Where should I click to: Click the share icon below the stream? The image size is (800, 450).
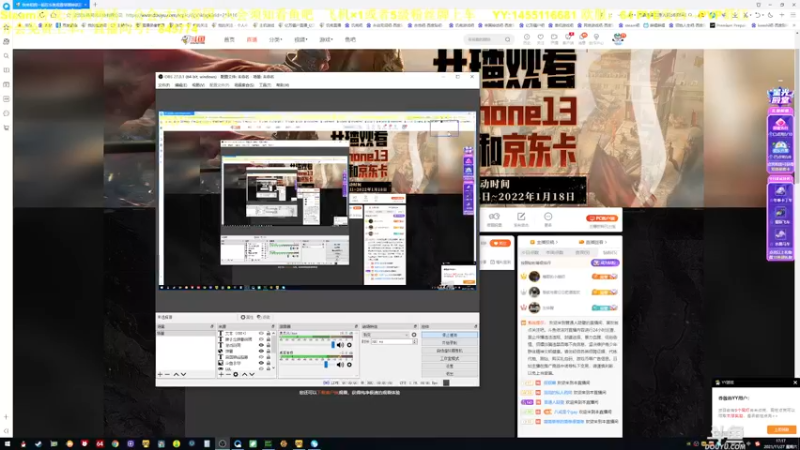[x=494, y=217]
